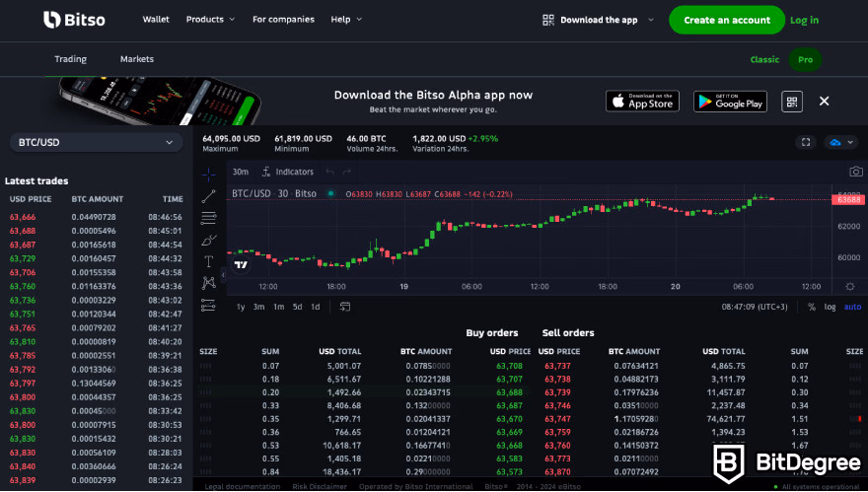Image resolution: width=868 pixels, height=492 pixels.
Task: Click the Indicators fx icon
Action: (x=266, y=173)
